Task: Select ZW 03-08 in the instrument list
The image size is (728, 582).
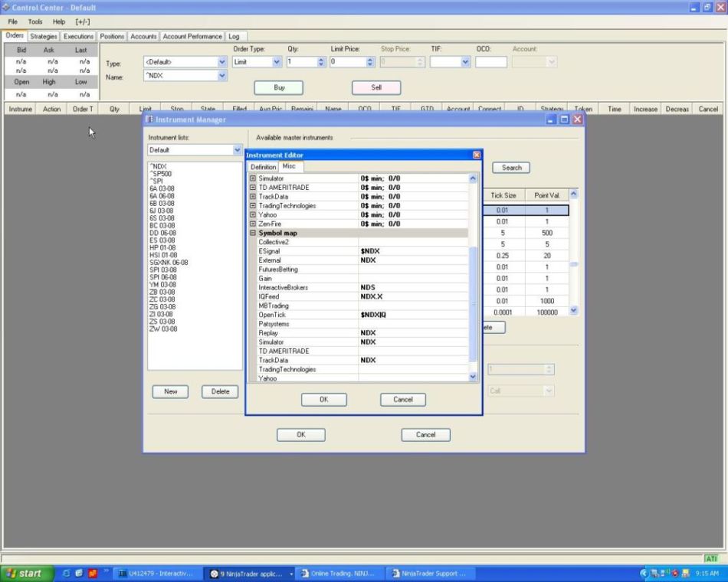Action: coord(163,329)
